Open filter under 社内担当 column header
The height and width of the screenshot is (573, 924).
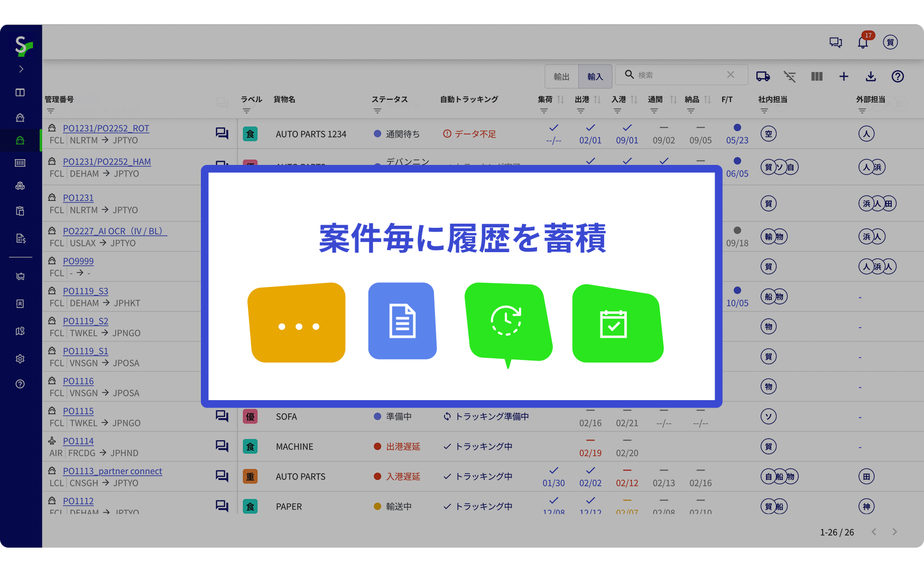coord(764,111)
